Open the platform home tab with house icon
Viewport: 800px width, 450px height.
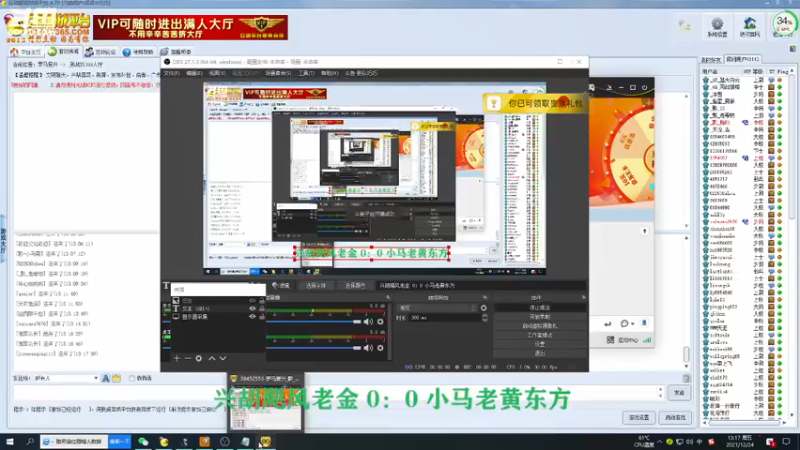pyautogui.click(x=26, y=52)
